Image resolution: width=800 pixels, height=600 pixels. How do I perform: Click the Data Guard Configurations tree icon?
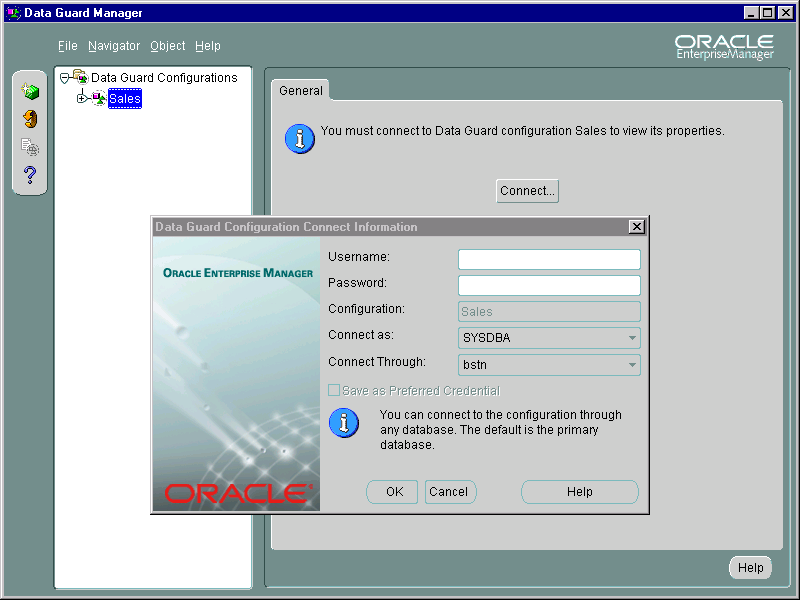[80, 77]
